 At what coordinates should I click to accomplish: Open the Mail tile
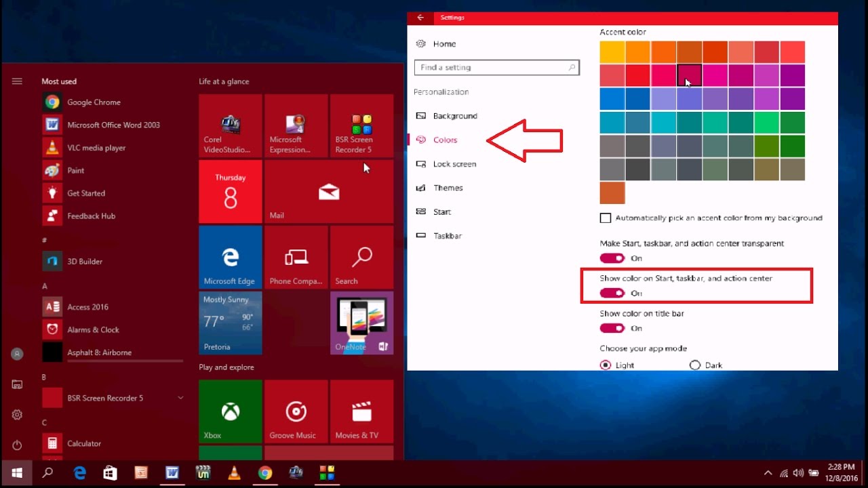point(329,192)
